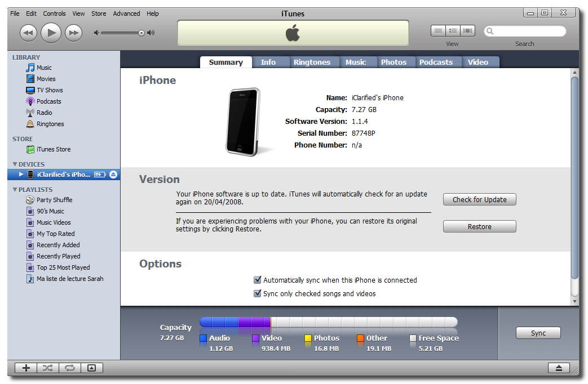Create a new playlist with plus button

click(26, 368)
